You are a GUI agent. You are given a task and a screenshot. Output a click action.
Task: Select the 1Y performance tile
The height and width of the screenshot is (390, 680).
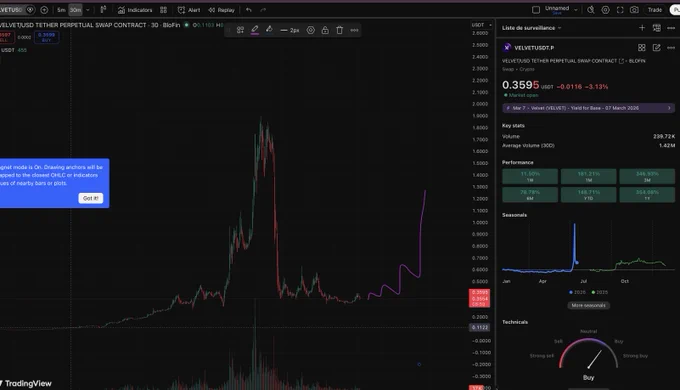coord(647,195)
